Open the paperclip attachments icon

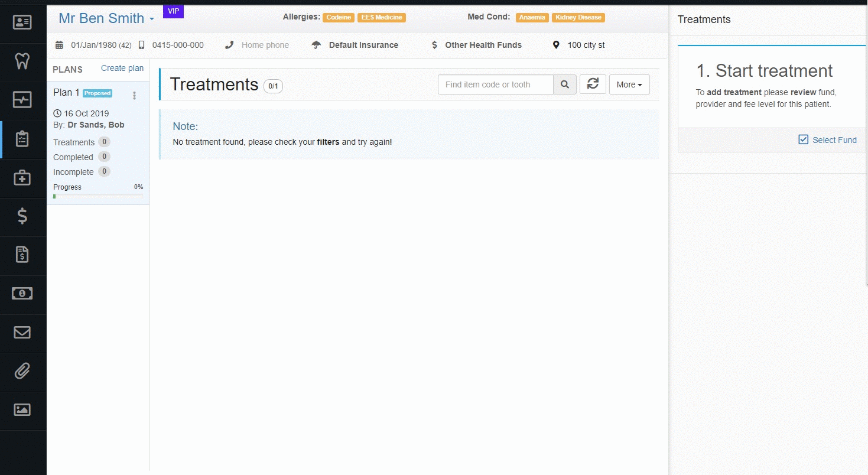(22, 371)
